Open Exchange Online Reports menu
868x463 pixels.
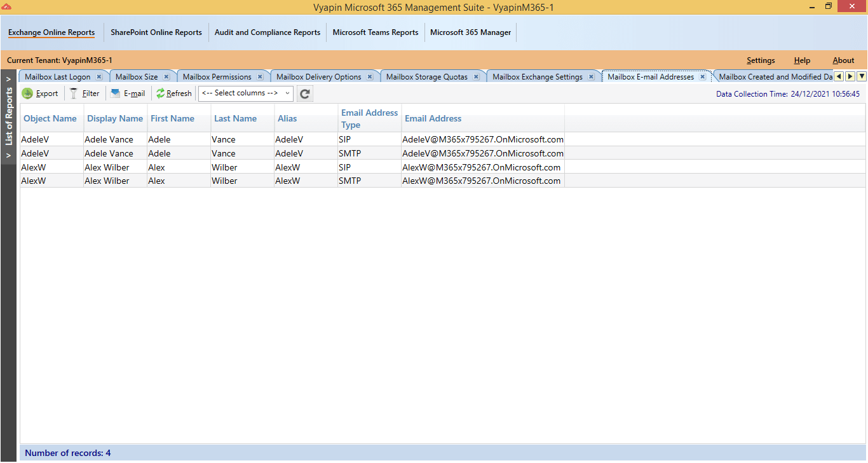(x=51, y=32)
